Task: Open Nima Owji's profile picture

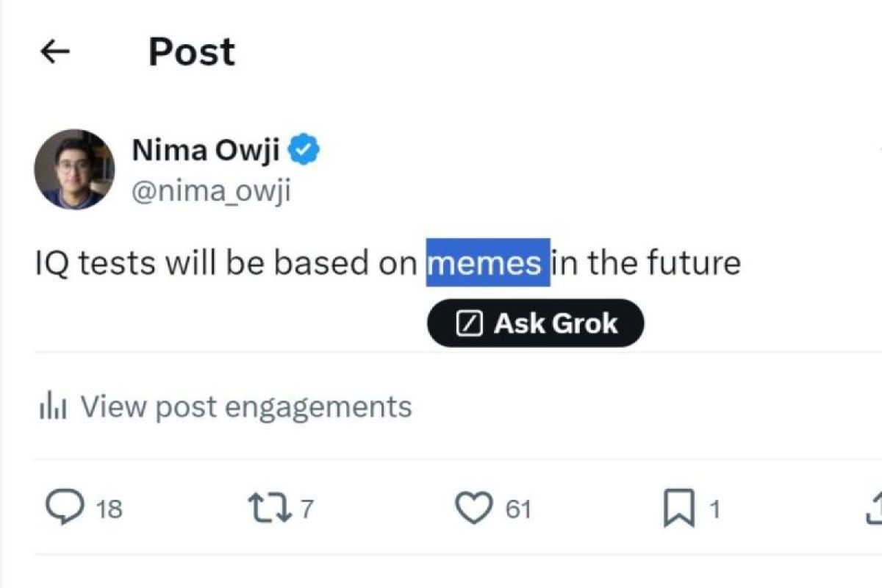Action: pyautogui.click(x=74, y=169)
